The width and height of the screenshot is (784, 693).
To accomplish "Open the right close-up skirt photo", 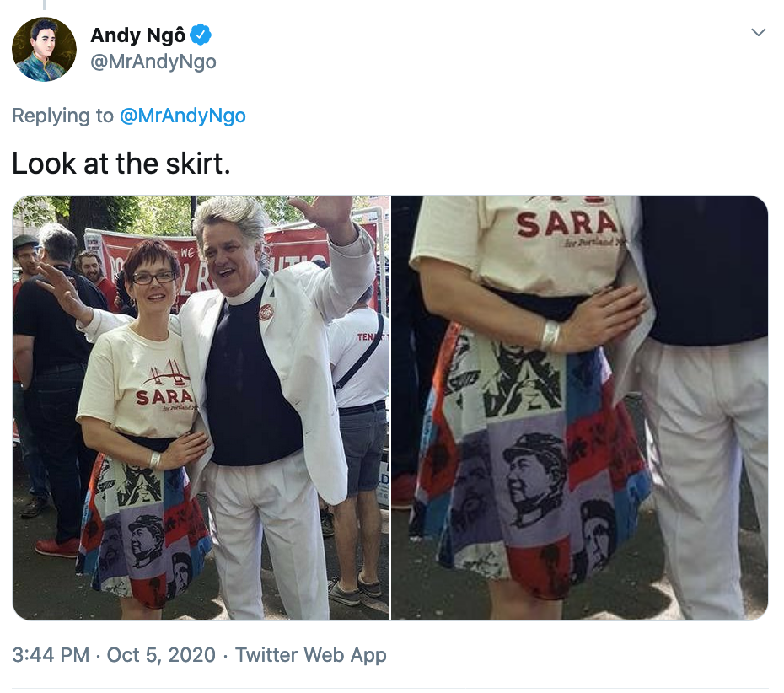I will 579,408.
